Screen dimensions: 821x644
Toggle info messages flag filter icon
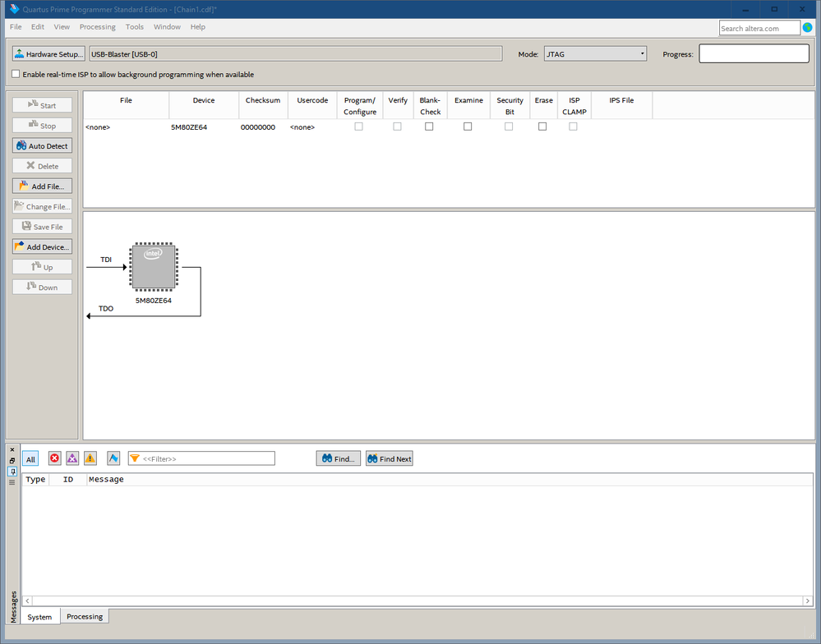click(x=113, y=458)
